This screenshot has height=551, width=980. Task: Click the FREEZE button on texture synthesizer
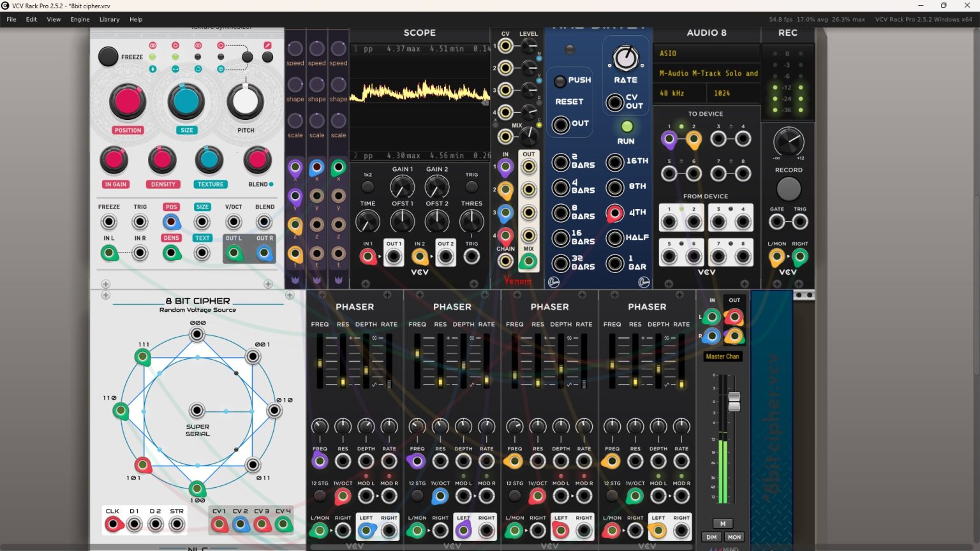(108, 57)
